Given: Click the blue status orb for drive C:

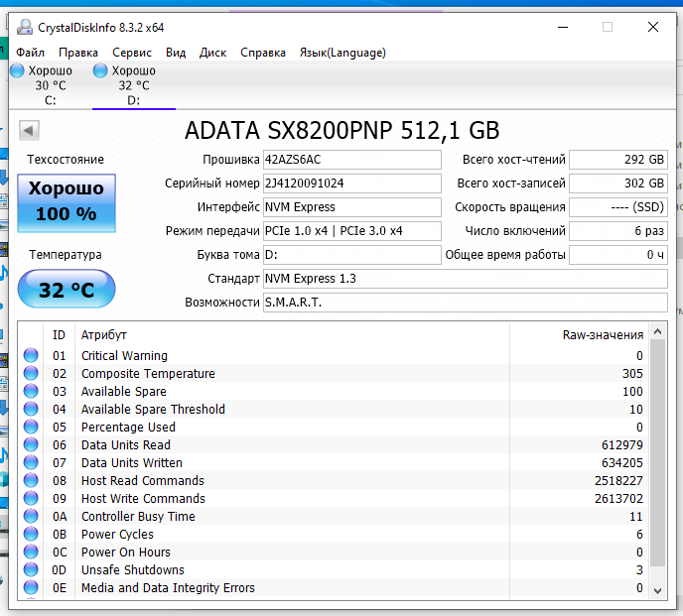Looking at the screenshot, I should (17, 70).
